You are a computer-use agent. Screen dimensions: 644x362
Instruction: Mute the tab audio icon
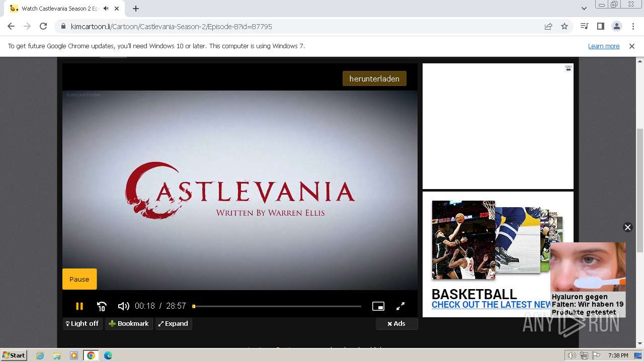106,9
